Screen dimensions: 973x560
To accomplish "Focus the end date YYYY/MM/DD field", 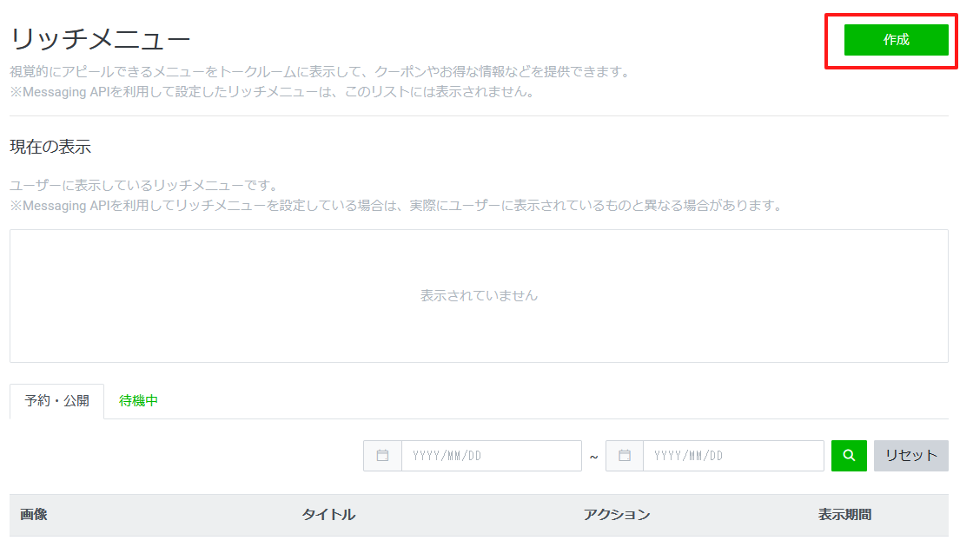I will pos(732,456).
